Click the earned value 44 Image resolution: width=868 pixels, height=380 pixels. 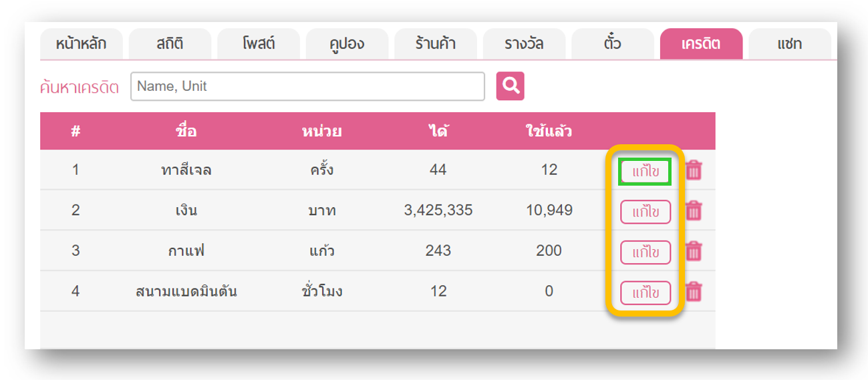click(438, 170)
